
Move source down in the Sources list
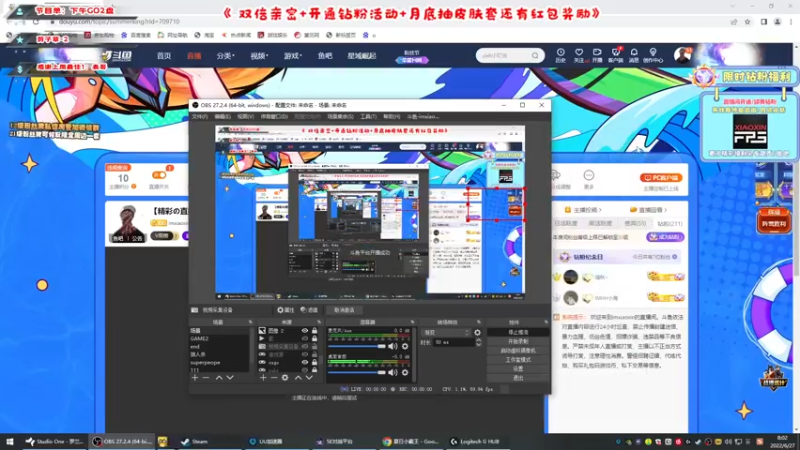[x=309, y=378]
